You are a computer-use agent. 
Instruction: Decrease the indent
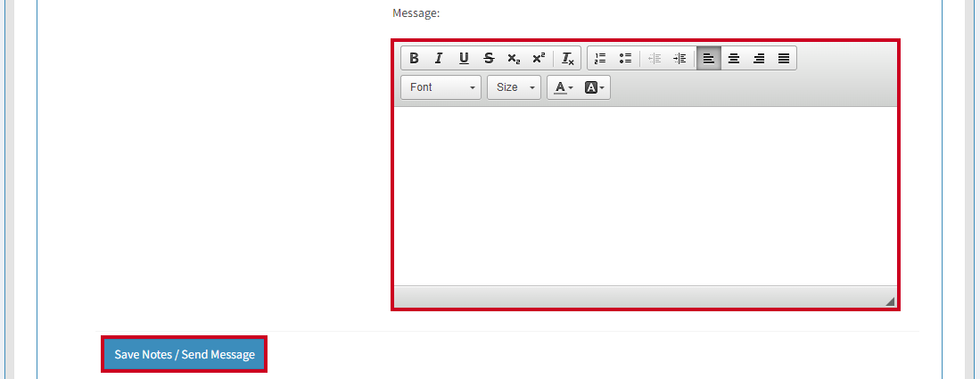coord(655,58)
